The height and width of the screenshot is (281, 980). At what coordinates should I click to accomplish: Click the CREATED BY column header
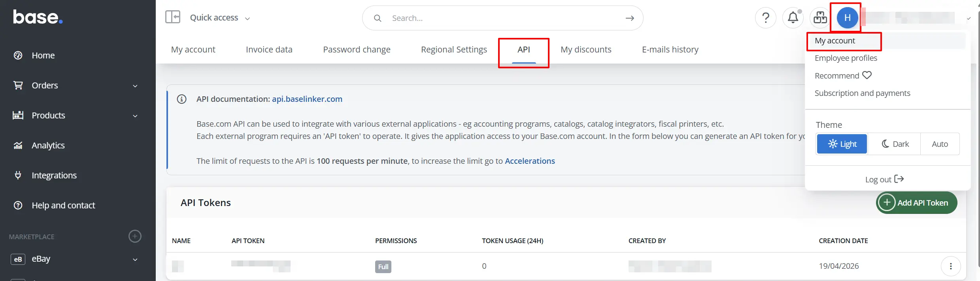[x=647, y=241]
